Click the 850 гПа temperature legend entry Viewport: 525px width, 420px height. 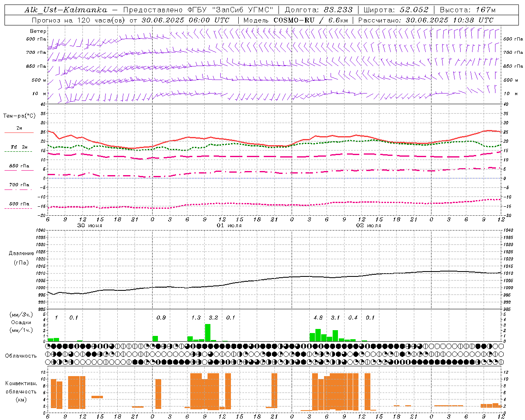[x=19, y=166]
